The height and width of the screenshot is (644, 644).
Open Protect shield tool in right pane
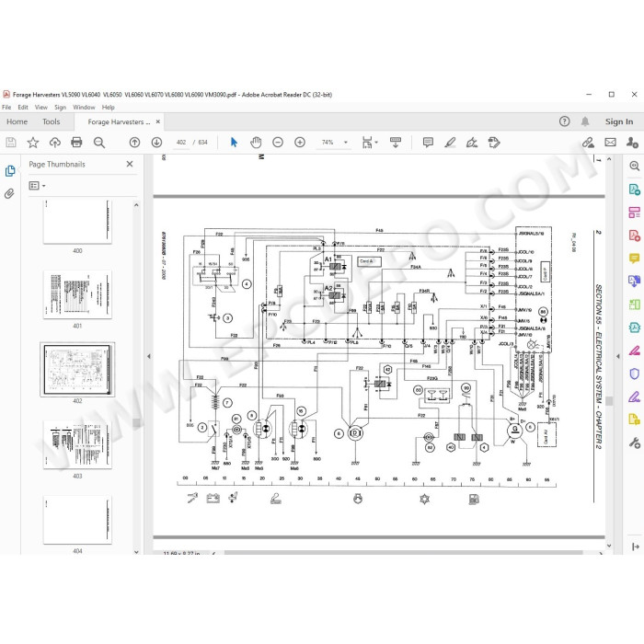point(634,374)
